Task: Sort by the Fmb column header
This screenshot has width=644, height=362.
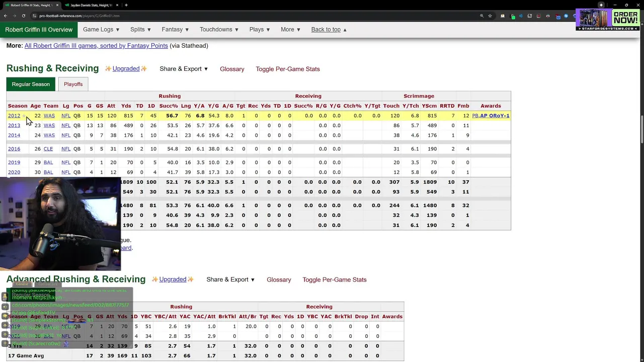Action: [463, 106]
